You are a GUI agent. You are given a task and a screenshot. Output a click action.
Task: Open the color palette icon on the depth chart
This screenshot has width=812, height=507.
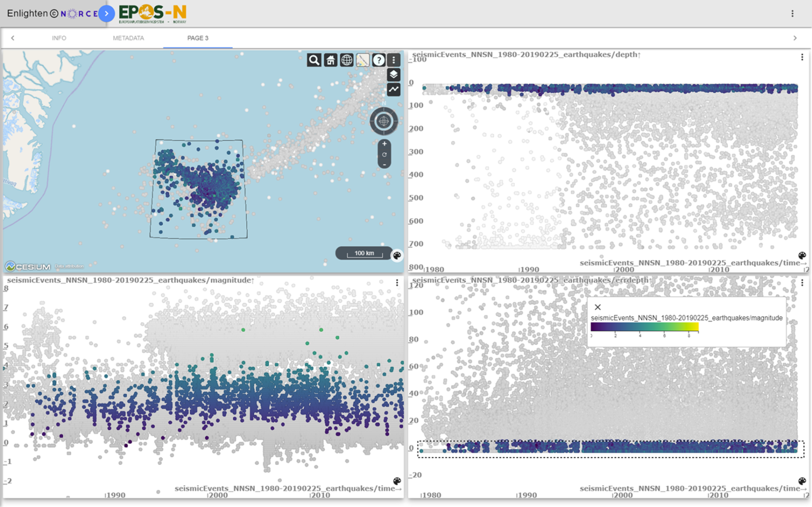click(802, 256)
